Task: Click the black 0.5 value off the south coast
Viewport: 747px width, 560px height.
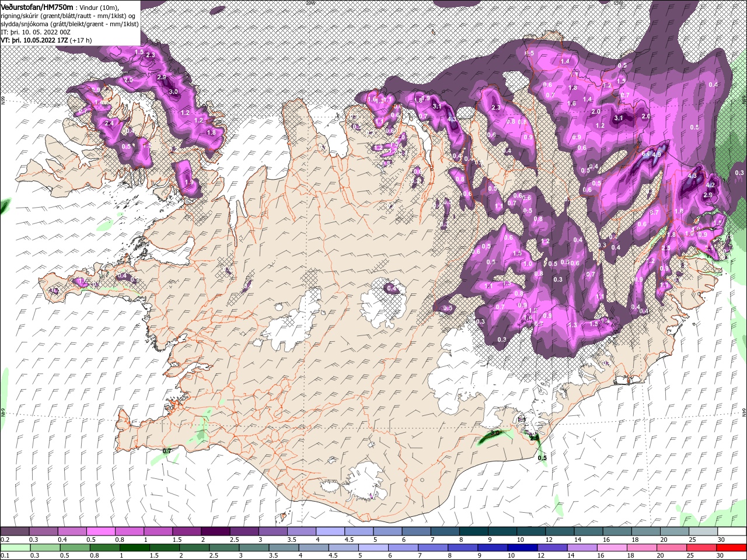Action: [542, 458]
